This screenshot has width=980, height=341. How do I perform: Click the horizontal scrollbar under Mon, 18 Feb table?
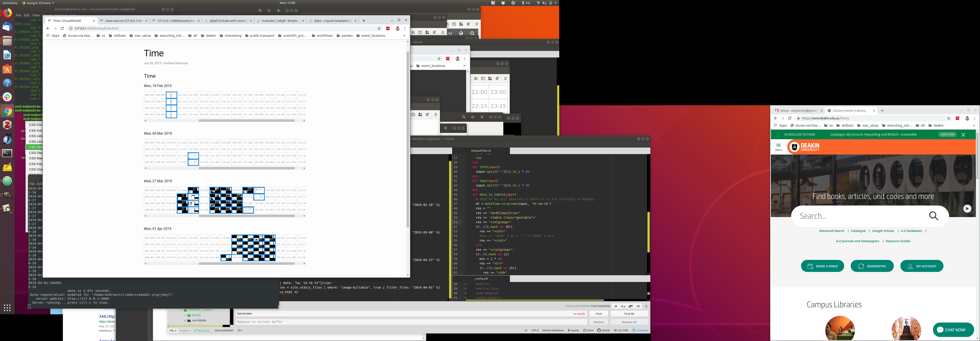[247, 120]
